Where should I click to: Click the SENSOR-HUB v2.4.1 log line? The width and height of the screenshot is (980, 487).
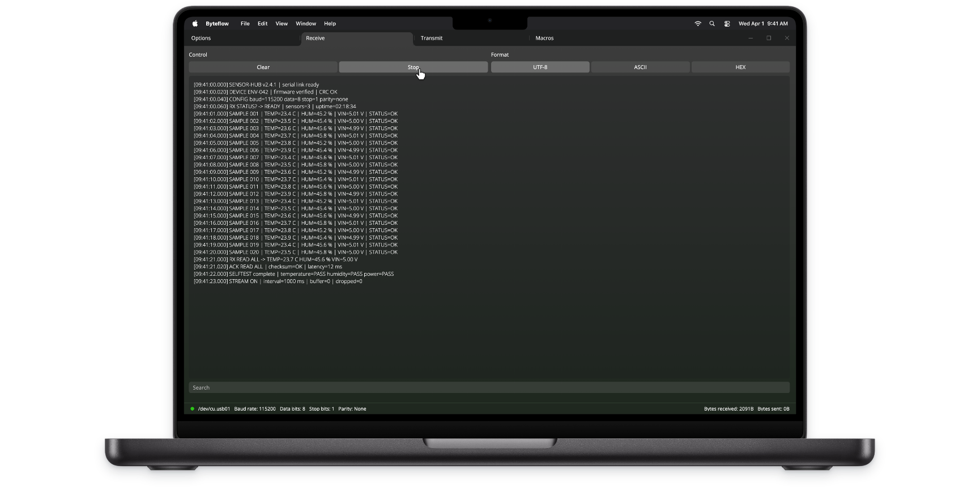(256, 85)
